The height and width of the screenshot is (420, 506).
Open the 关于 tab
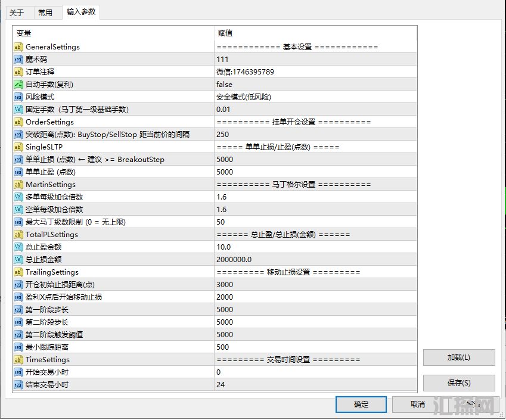point(19,12)
